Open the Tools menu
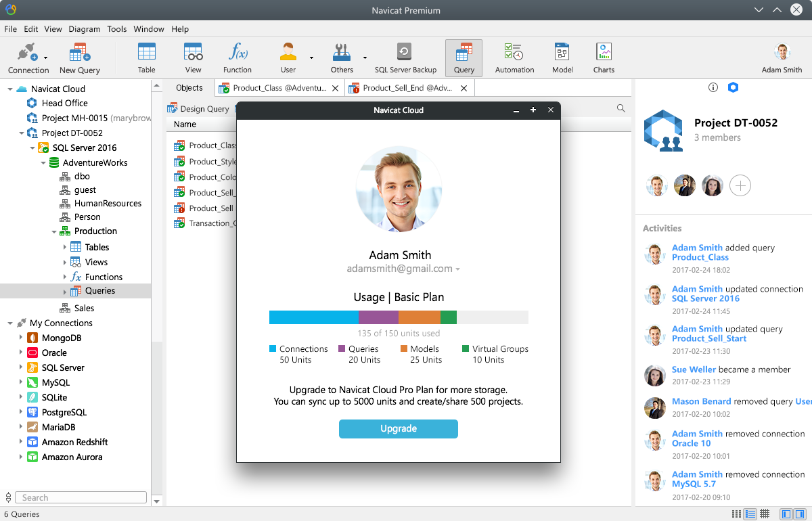This screenshot has width=812, height=521. [117, 29]
